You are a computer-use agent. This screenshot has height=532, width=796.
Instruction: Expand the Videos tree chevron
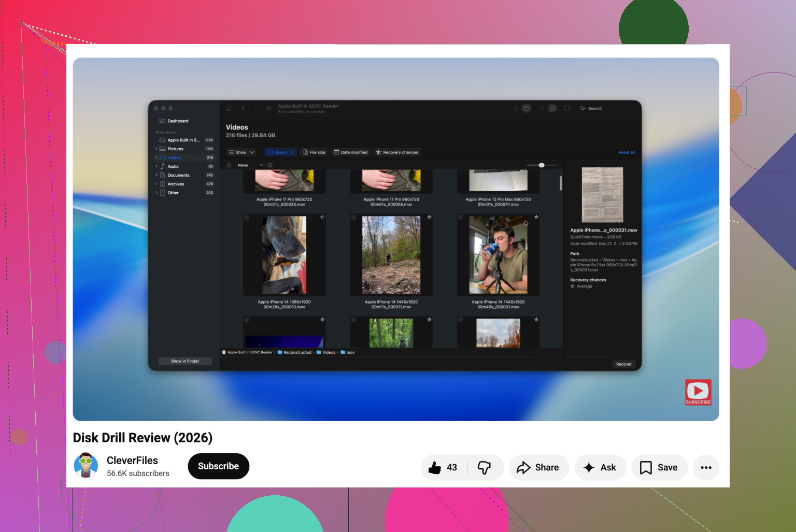tap(157, 157)
